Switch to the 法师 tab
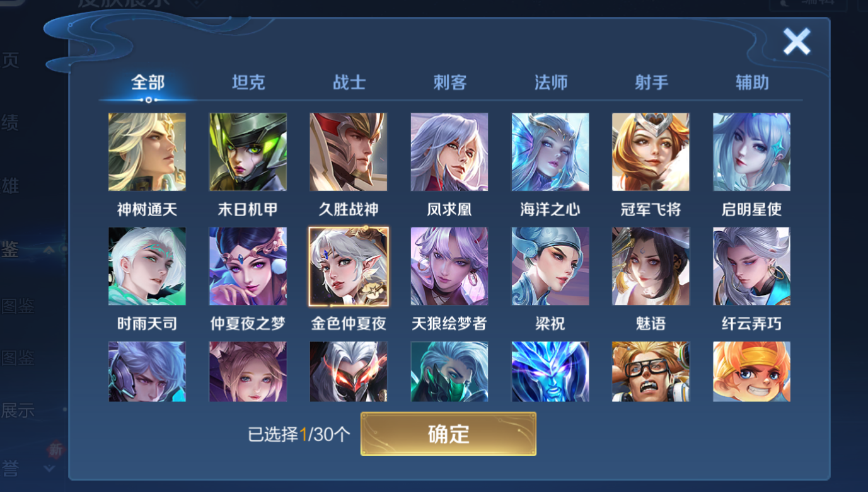Viewport: 868px width, 492px height. point(551,83)
